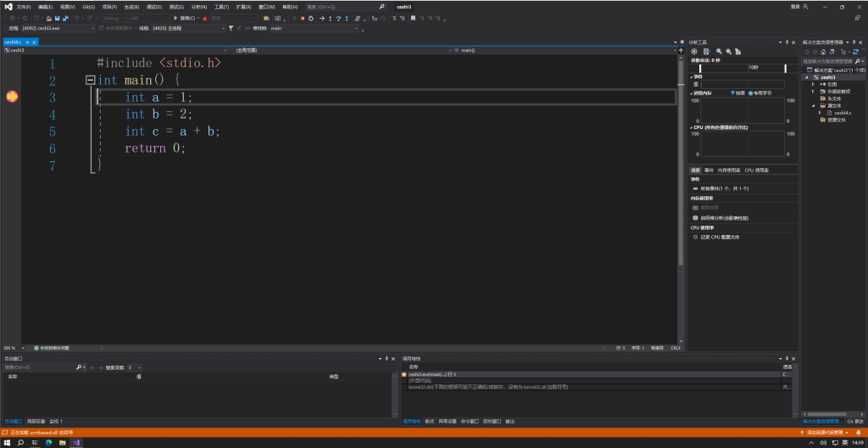
Task: Toggle the 快照 legend in memory graph
Action: (x=737, y=92)
